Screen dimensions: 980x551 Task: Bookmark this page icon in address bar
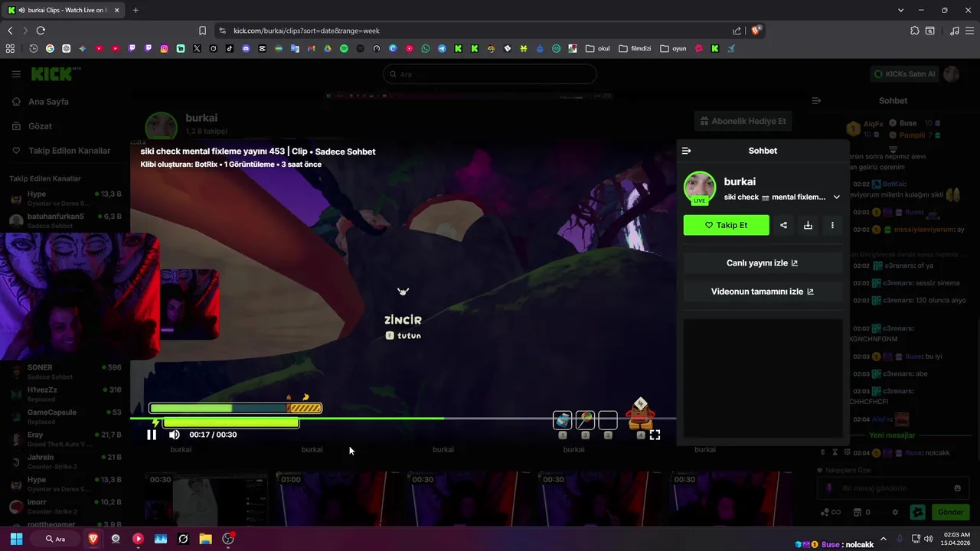point(202,31)
